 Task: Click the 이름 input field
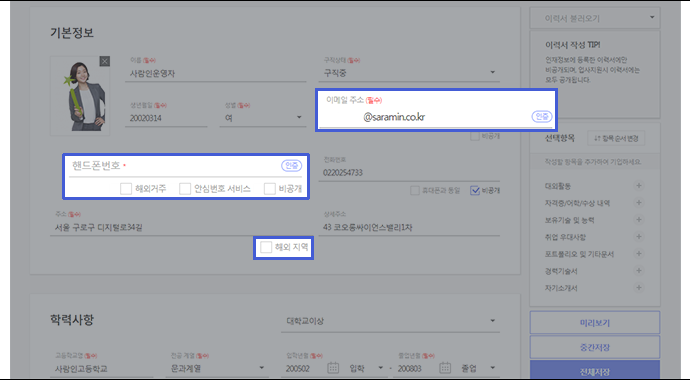216,73
